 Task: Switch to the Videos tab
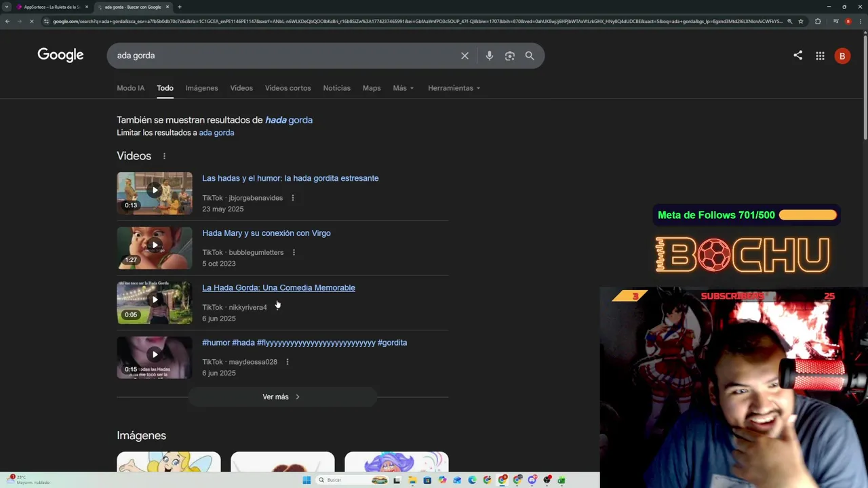pyautogui.click(x=241, y=88)
